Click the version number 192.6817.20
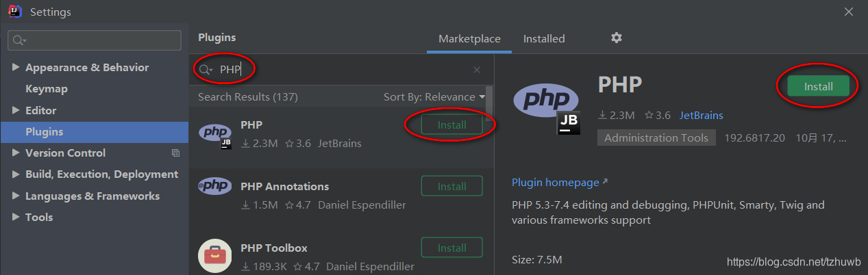 754,137
